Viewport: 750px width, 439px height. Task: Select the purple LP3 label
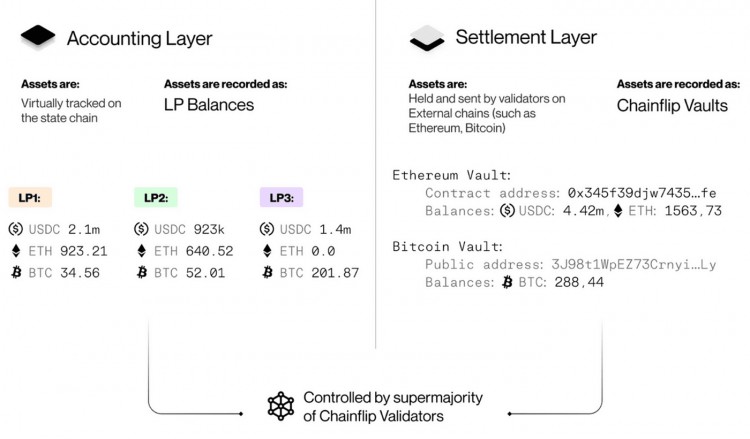pyautogui.click(x=281, y=198)
